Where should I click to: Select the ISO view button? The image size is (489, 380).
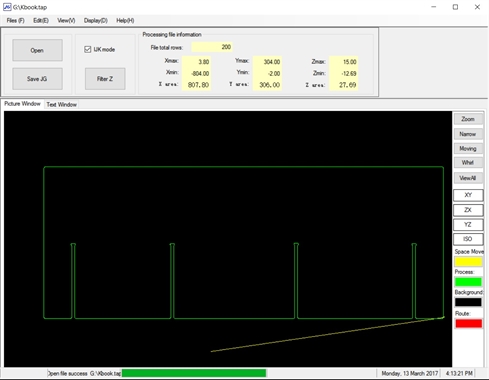[468, 239]
